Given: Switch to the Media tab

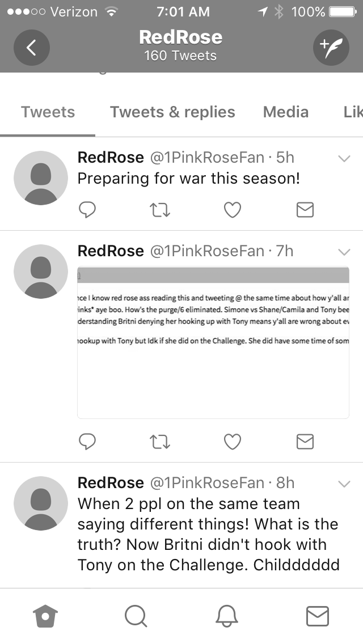Looking at the screenshot, I should click(286, 112).
